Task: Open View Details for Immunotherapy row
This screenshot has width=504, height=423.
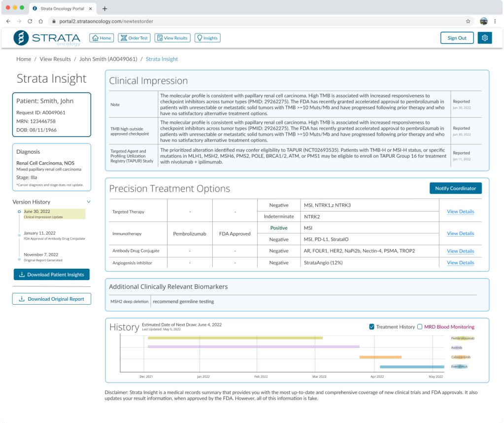Action: click(460, 234)
